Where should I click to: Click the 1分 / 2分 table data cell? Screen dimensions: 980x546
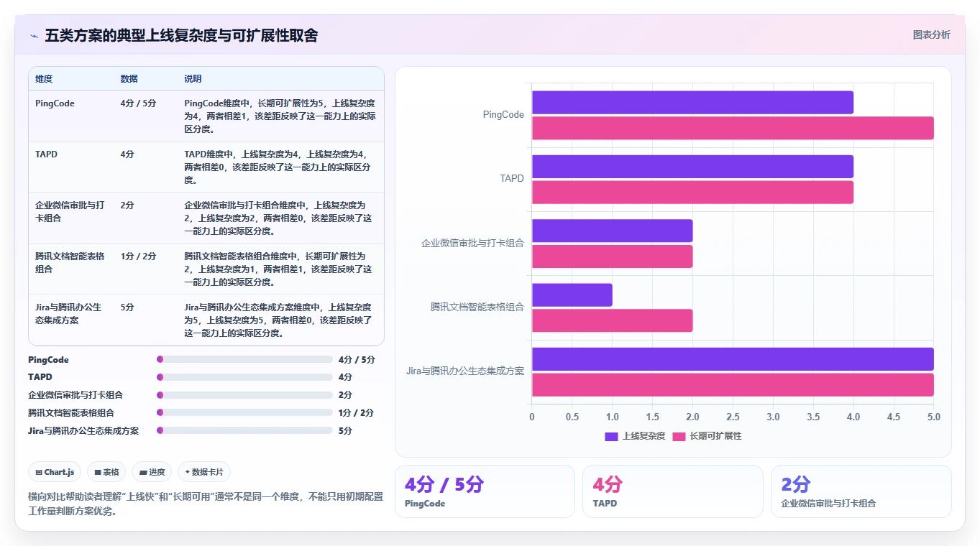coord(138,256)
